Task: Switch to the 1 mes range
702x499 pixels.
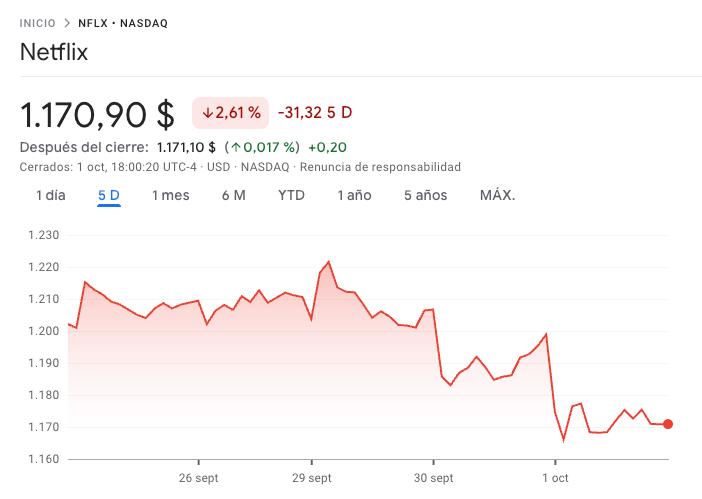Action: point(170,195)
